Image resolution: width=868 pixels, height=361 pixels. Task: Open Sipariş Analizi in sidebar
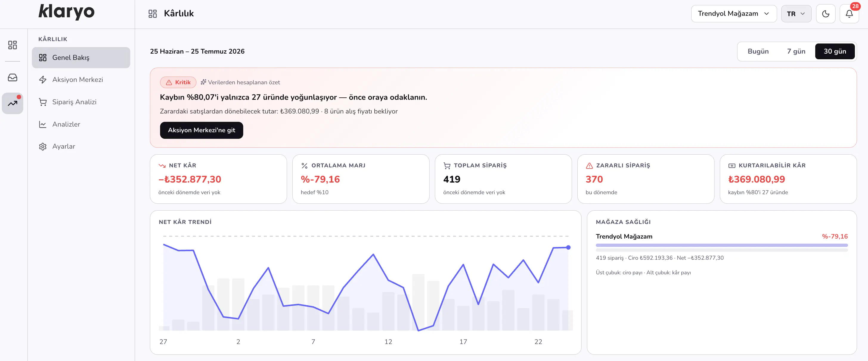coord(81,102)
